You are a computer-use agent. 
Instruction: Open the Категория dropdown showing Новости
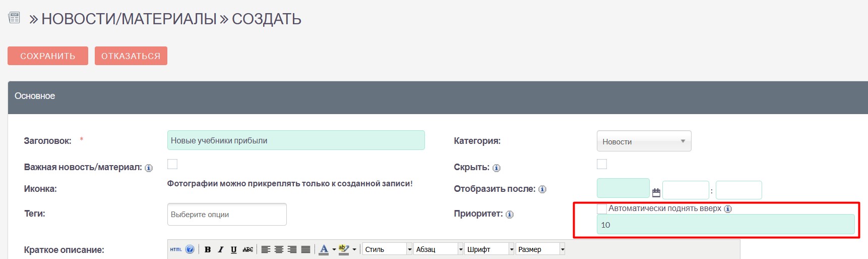(x=644, y=141)
